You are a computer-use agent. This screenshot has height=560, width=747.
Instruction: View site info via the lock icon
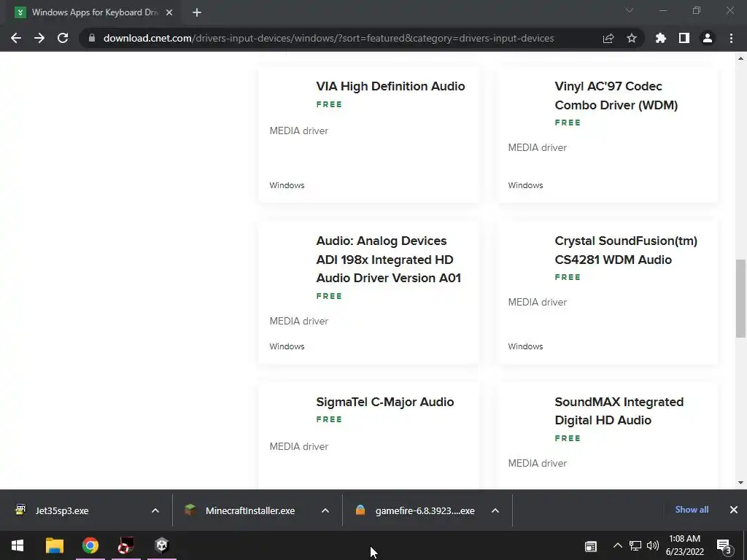click(92, 38)
